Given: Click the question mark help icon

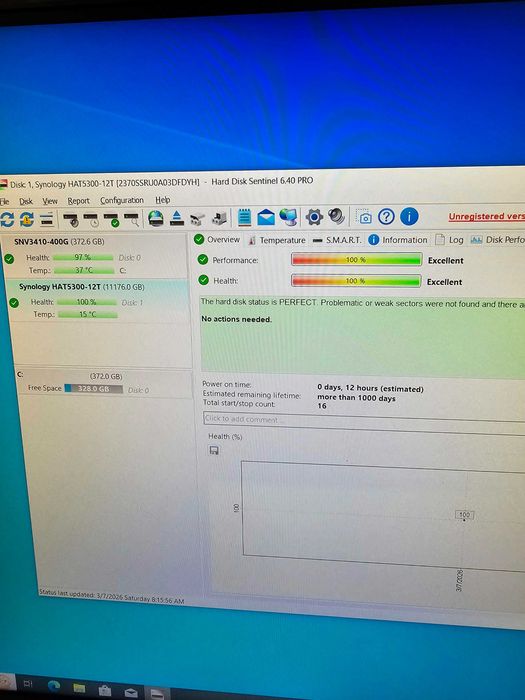Looking at the screenshot, I should click(x=387, y=217).
